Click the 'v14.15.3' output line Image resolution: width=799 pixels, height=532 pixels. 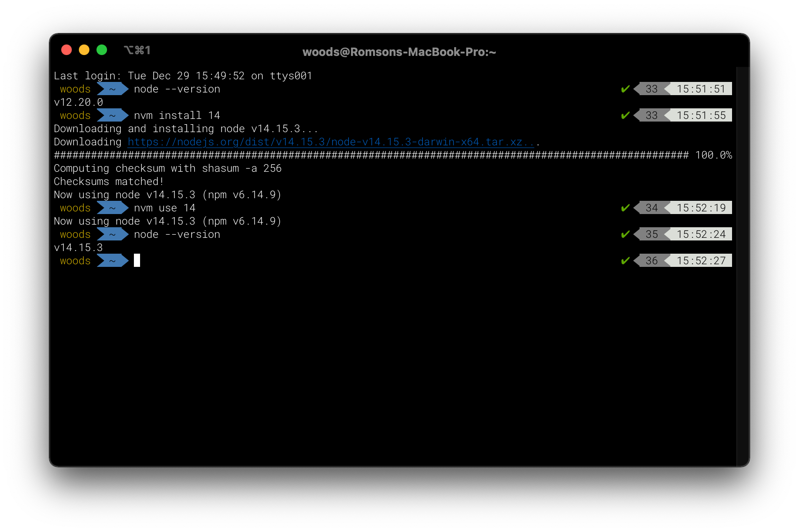pos(78,248)
